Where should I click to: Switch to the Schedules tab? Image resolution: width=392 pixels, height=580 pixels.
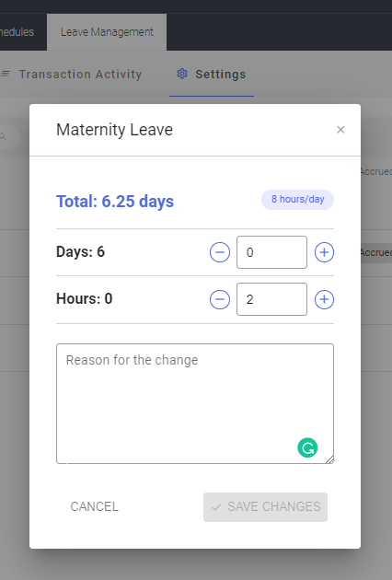point(18,32)
